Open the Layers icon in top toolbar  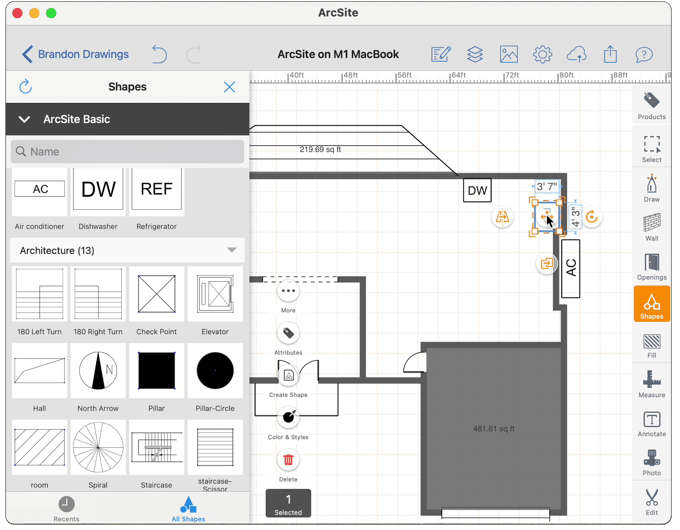tap(475, 54)
